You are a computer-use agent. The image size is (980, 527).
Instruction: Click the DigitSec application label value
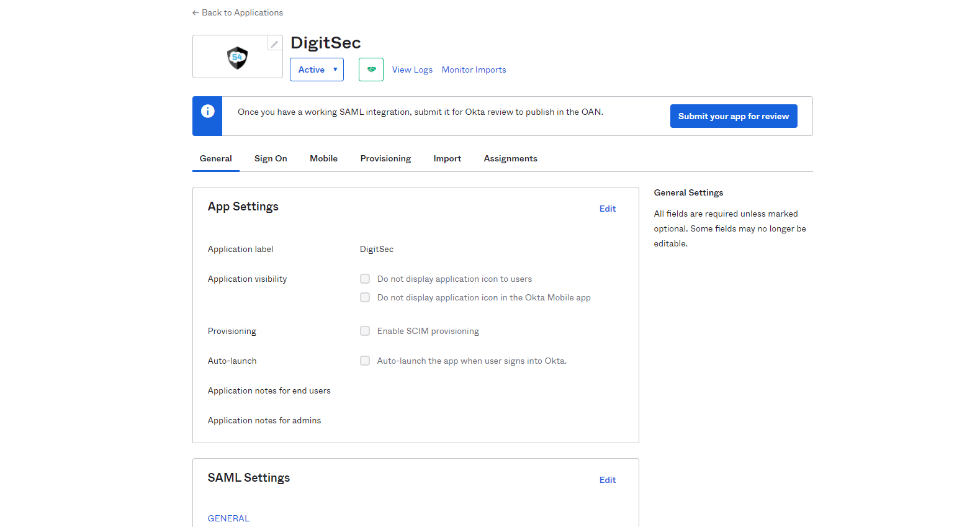tap(377, 249)
